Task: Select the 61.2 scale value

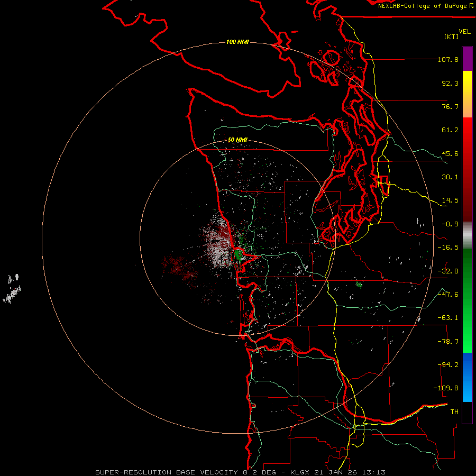Action: tap(450, 130)
